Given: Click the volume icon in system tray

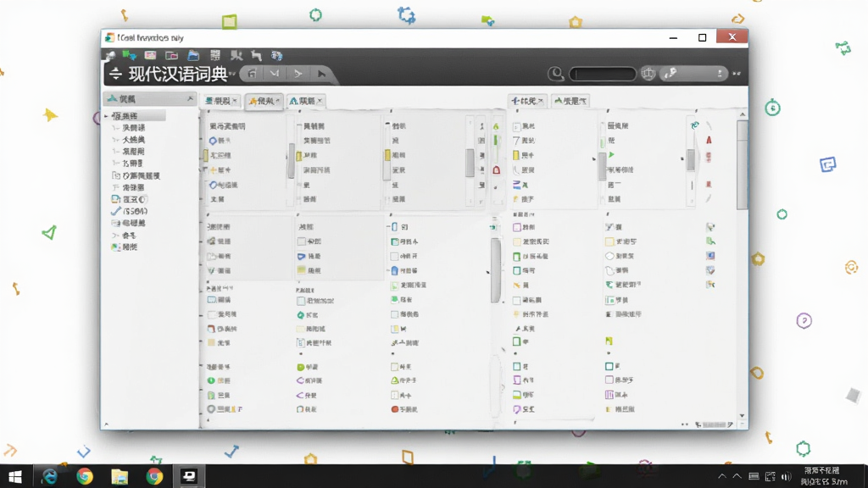Looking at the screenshot, I should [x=786, y=476].
